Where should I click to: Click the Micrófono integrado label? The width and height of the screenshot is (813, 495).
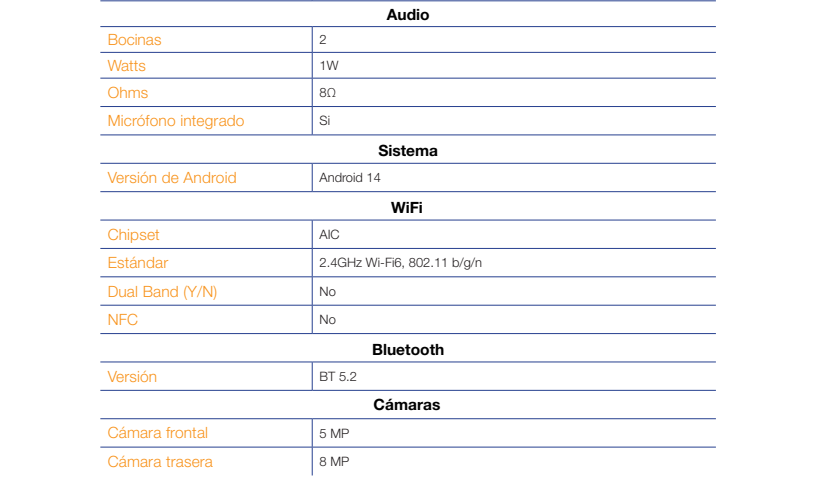pyautogui.click(x=176, y=121)
